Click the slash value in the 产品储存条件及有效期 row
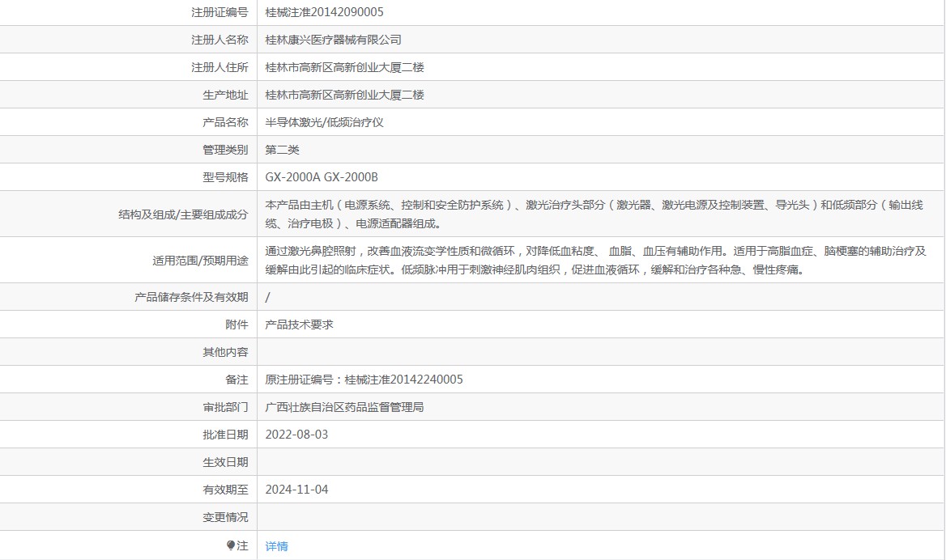 click(x=268, y=297)
